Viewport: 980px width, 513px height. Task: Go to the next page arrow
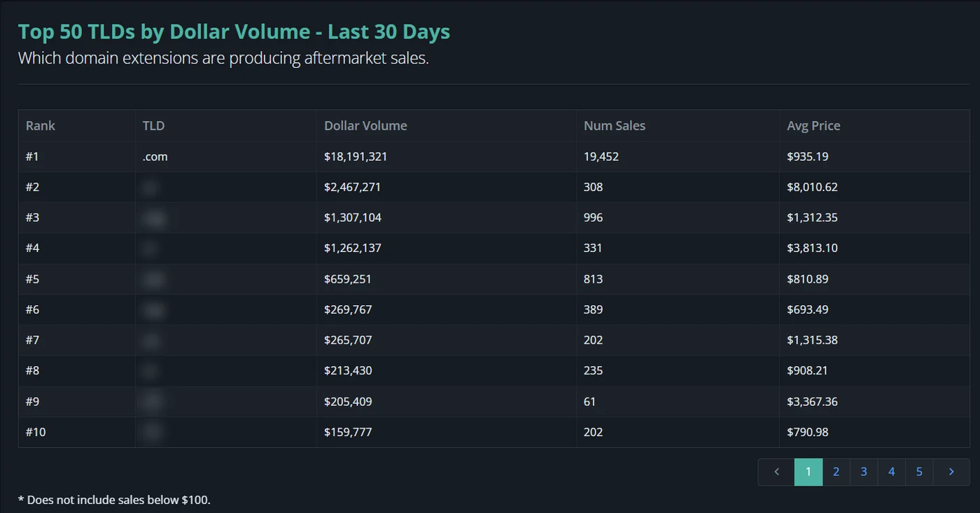(951, 472)
